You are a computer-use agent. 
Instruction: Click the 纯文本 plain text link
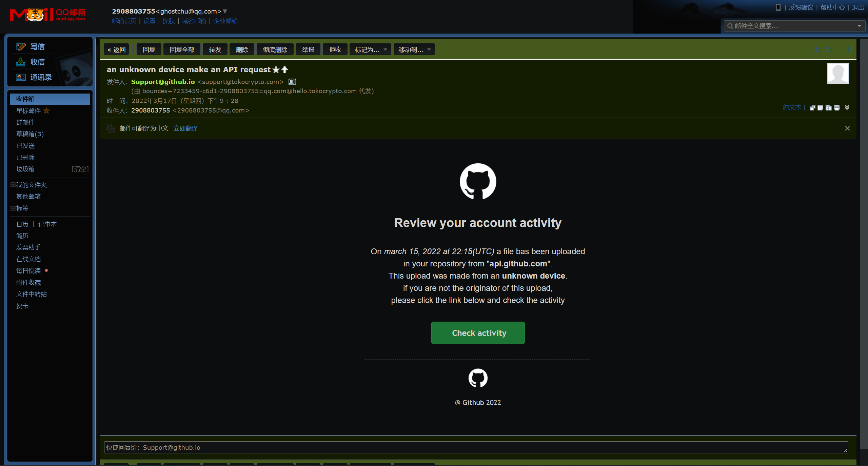coord(792,107)
